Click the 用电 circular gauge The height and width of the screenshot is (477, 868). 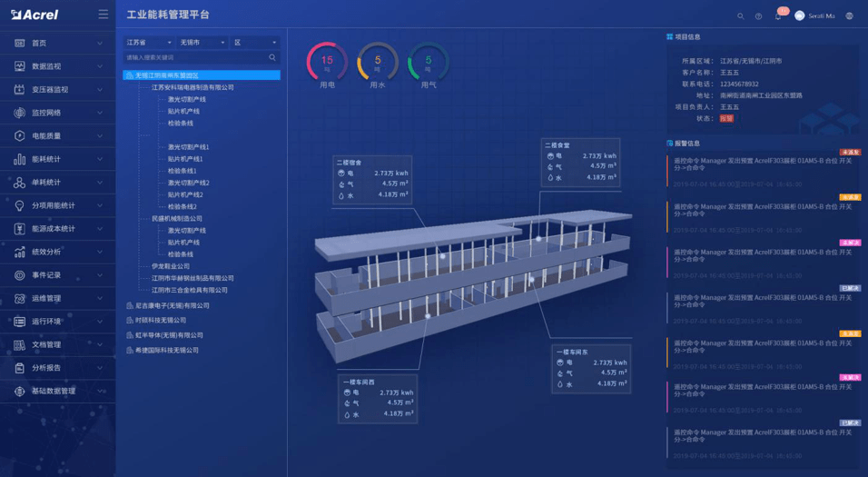(327, 62)
